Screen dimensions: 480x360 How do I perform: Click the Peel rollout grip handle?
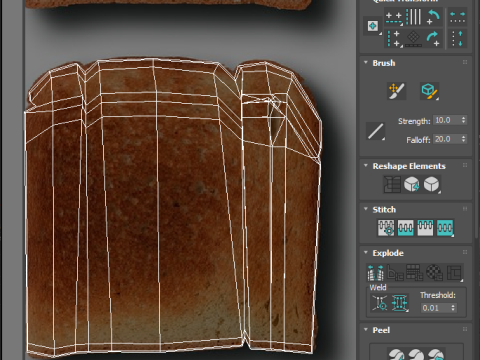[x=465, y=329]
